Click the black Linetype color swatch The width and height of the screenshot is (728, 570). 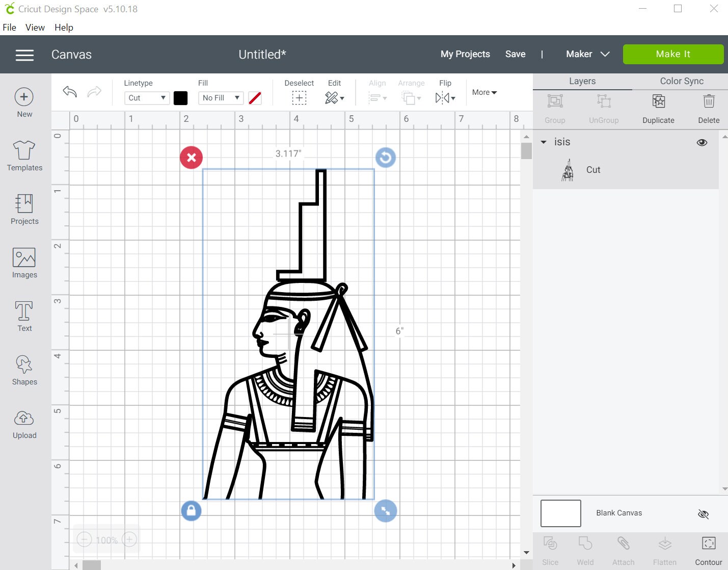click(x=180, y=98)
